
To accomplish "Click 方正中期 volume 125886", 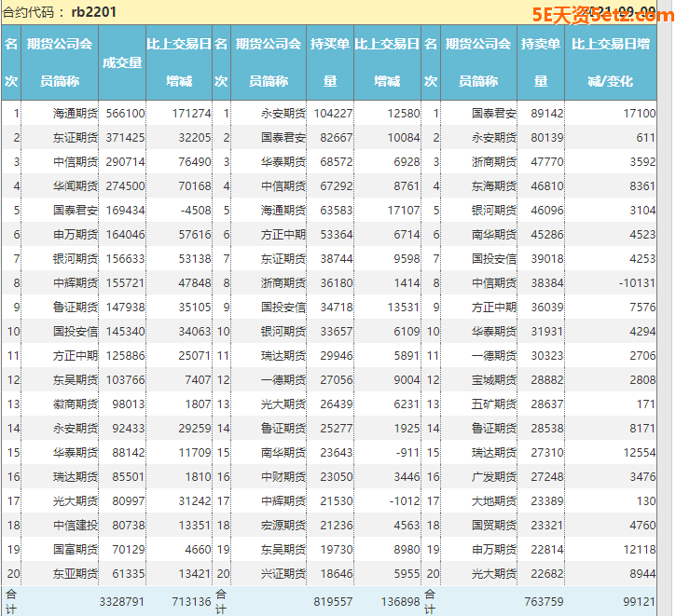I will pyautogui.click(x=126, y=355).
